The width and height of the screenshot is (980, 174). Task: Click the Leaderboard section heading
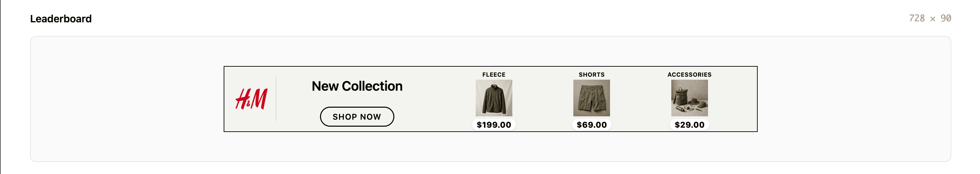[61, 19]
